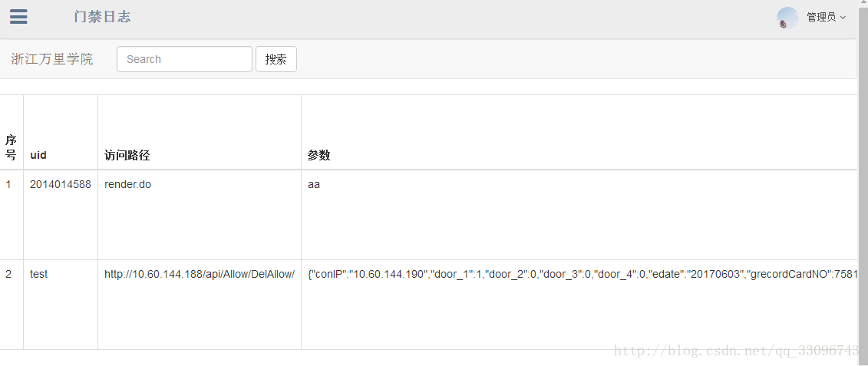Select the aa parameter cell

[x=579, y=214]
